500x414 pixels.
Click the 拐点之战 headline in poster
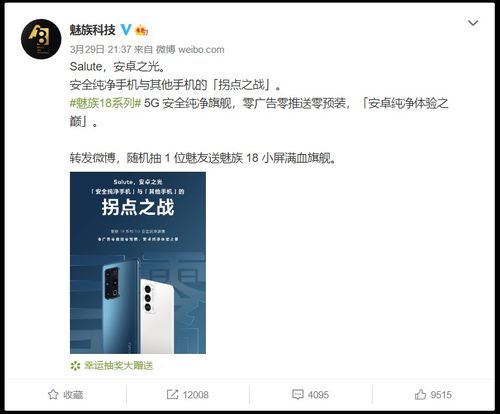(138, 207)
